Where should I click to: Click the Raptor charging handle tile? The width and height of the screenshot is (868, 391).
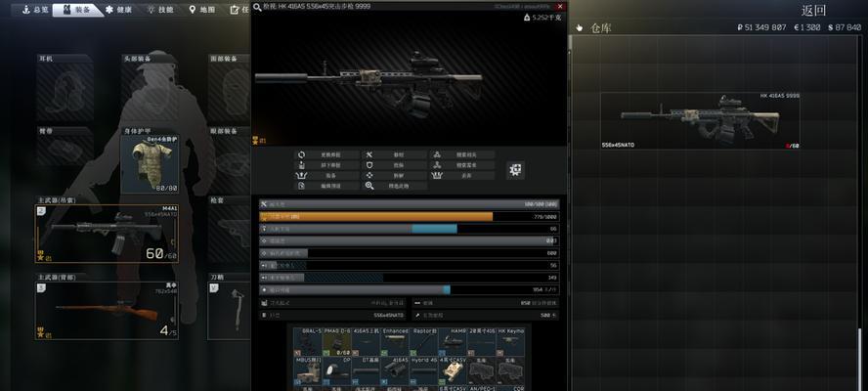click(423, 342)
